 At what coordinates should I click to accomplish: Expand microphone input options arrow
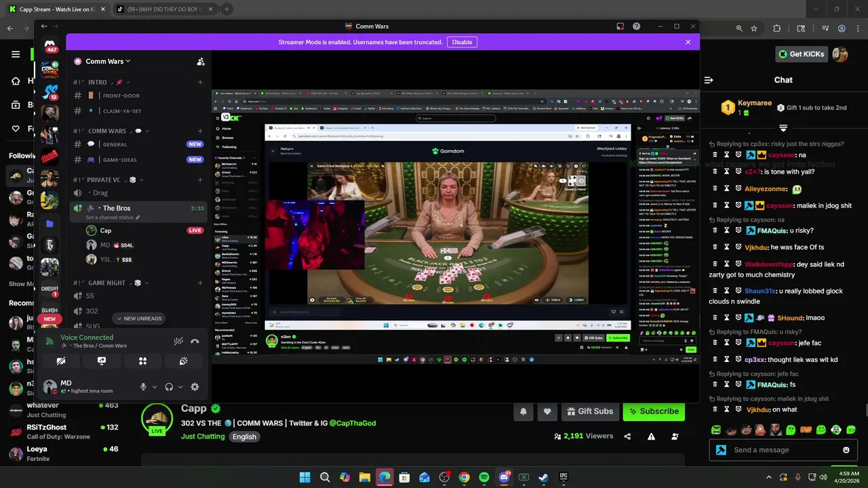click(x=155, y=387)
